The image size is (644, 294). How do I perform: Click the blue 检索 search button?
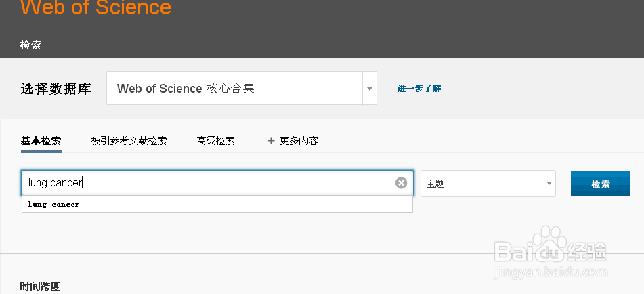point(601,184)
